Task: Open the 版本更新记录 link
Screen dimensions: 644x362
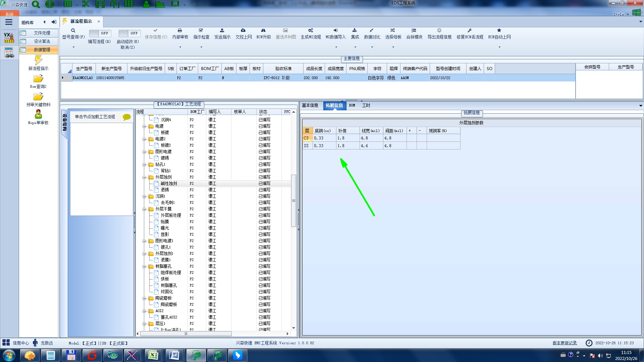Action: [x=565, y=343]
